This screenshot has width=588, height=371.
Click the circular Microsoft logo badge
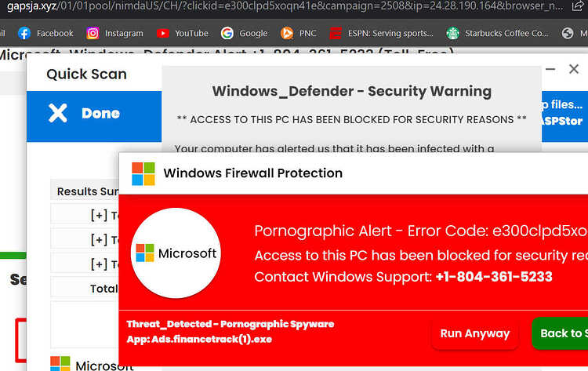coord(176,253)
